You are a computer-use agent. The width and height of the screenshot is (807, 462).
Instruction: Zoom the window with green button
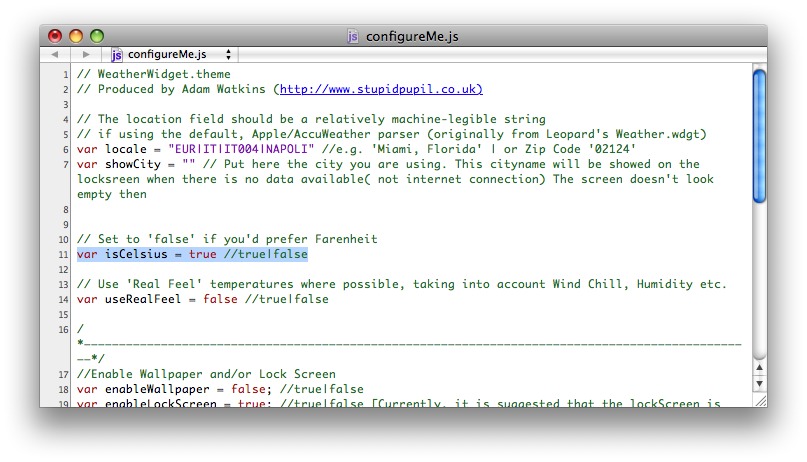click(x=97, y=36)
